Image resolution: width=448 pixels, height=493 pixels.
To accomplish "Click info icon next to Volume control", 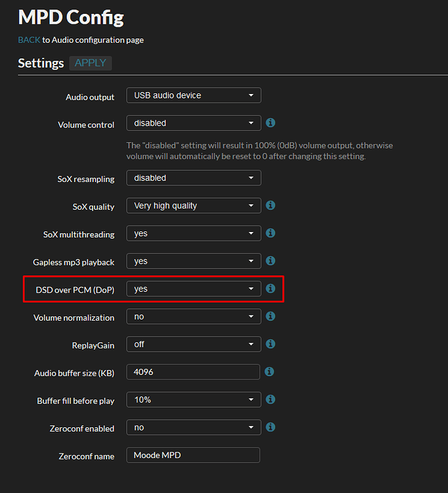I will tap(271, 123).
